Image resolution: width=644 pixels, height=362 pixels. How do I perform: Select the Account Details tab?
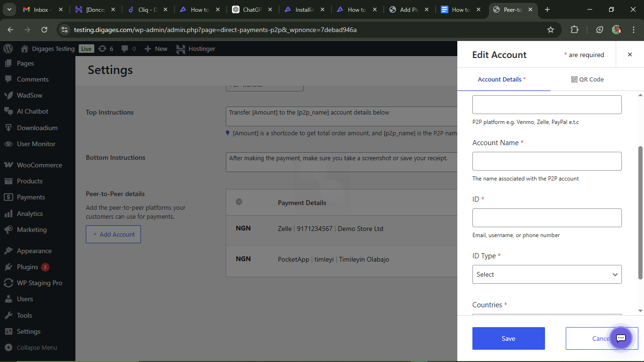click(x=501, y=79)
